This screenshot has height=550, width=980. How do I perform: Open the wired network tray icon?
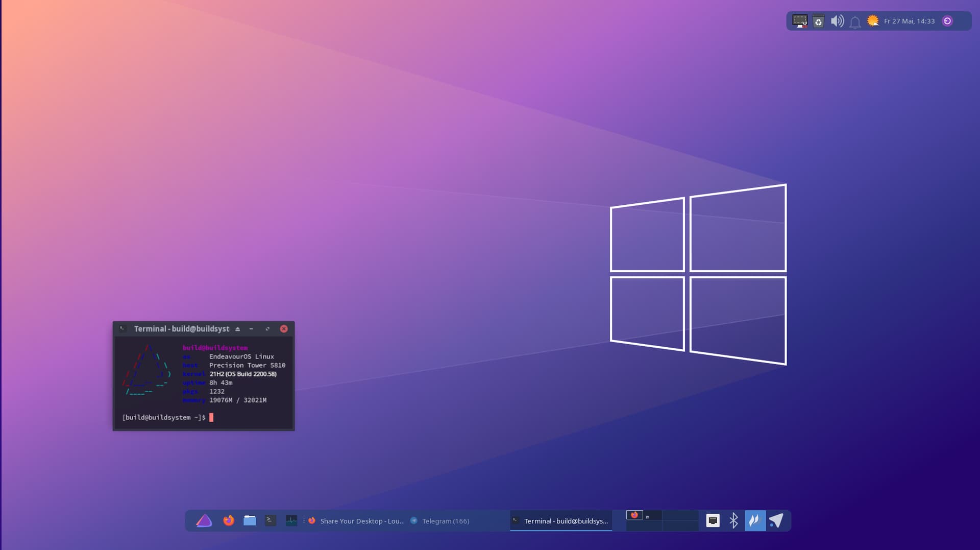pyautogui.click(x=713, y=520)
